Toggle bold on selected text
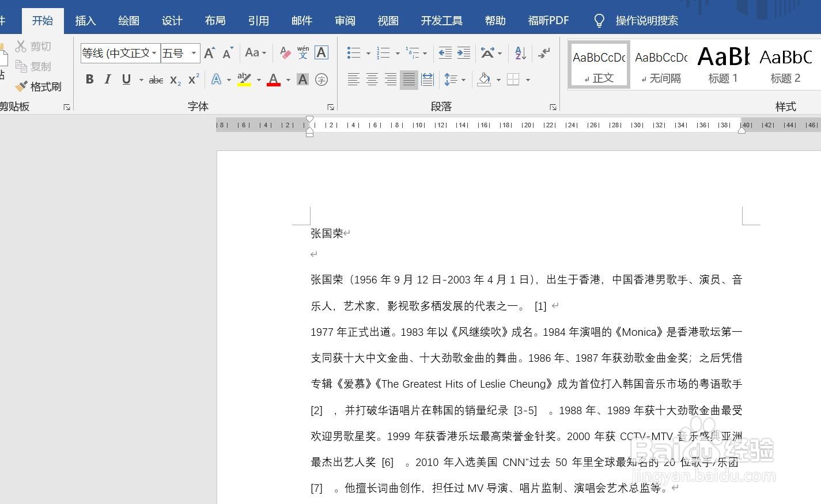821x504 pixels. click(x=89, y=79)
